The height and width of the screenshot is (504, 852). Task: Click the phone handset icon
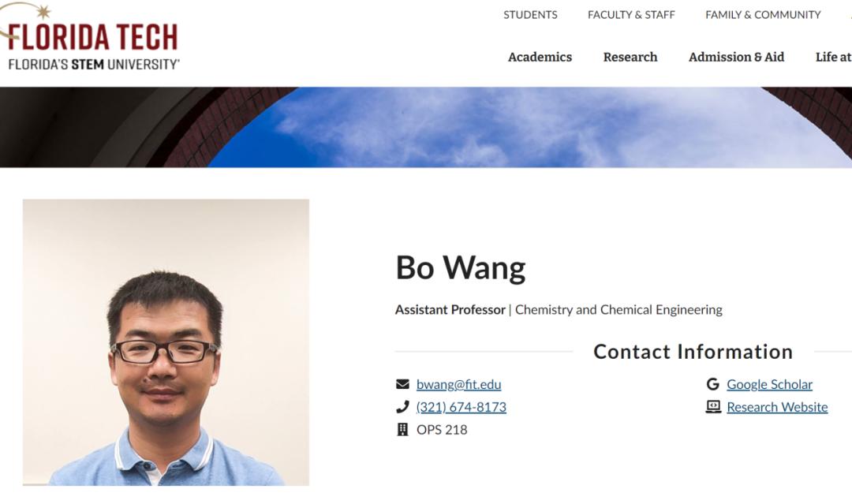402,407
